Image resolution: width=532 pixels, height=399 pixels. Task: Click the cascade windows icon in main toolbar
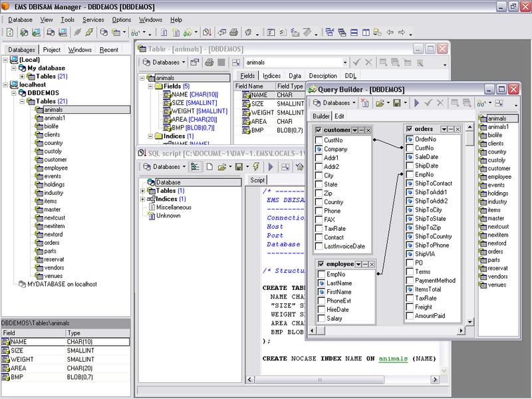coord(342,32)
